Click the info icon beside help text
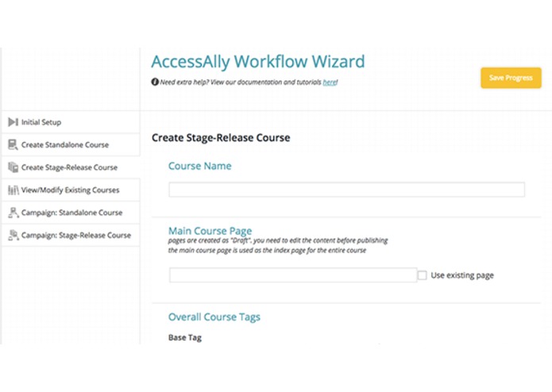Image resolution: width=552 pixels, height=392 pixels. tap(155, 82)
